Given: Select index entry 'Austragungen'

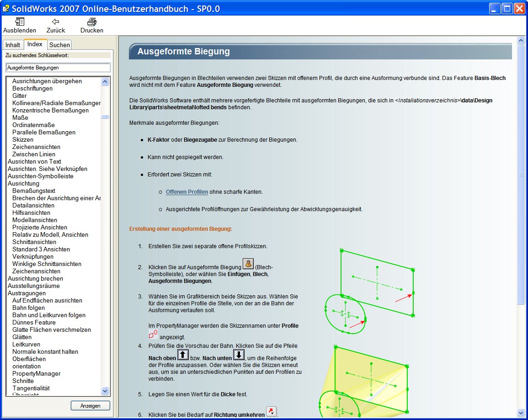Looking at the screenshot, I should 27,293.
